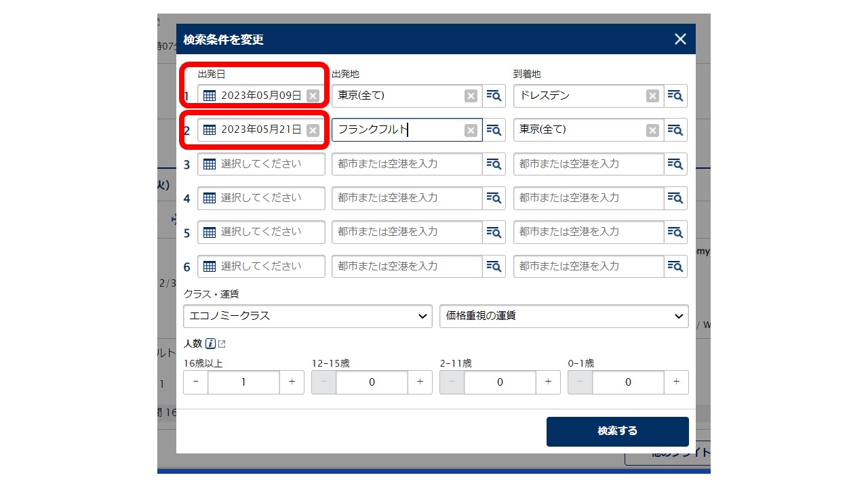Image resolution: width=868 pixels, height=488 pixels.
Task: Open airport search for row 6 destination
Action: click(x=675, y=266)
